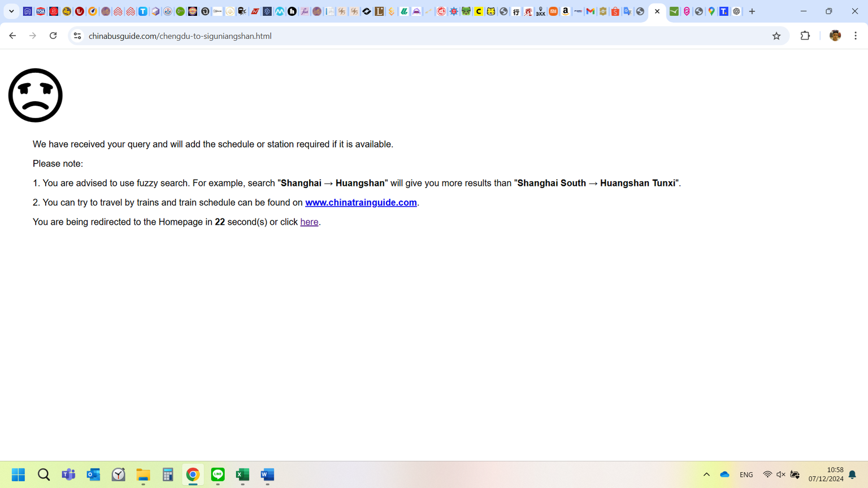Open Chrome three-dot menu
Screen dimensions: 868x488
[x=856, y=36]
